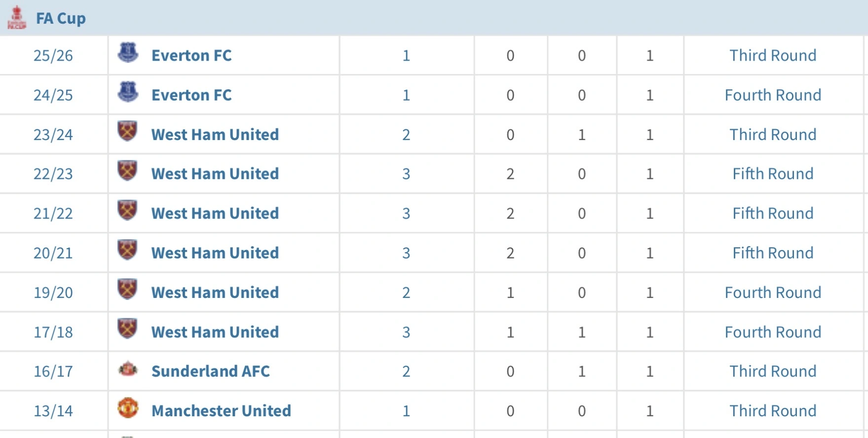Open West Ham United link for 22/23
The height and width of the screenshot is (438, 868).
click(x=215, y=174)
